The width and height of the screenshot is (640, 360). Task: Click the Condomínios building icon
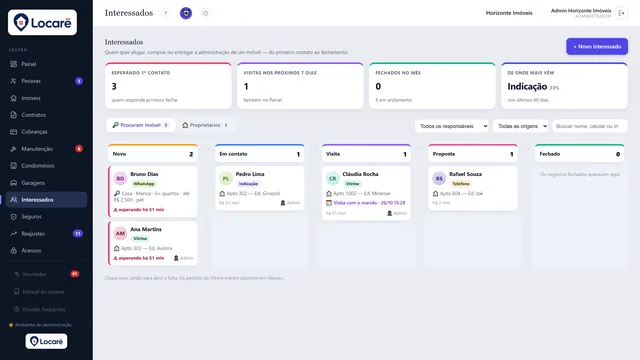[x=13, y=166]
